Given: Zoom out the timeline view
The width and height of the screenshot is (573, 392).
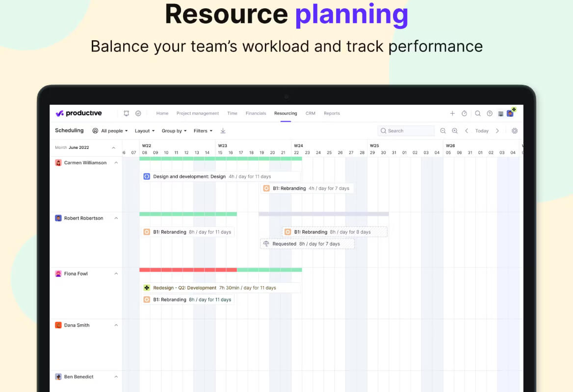Looking at the screenshot, I should click(x=443, y=131).
